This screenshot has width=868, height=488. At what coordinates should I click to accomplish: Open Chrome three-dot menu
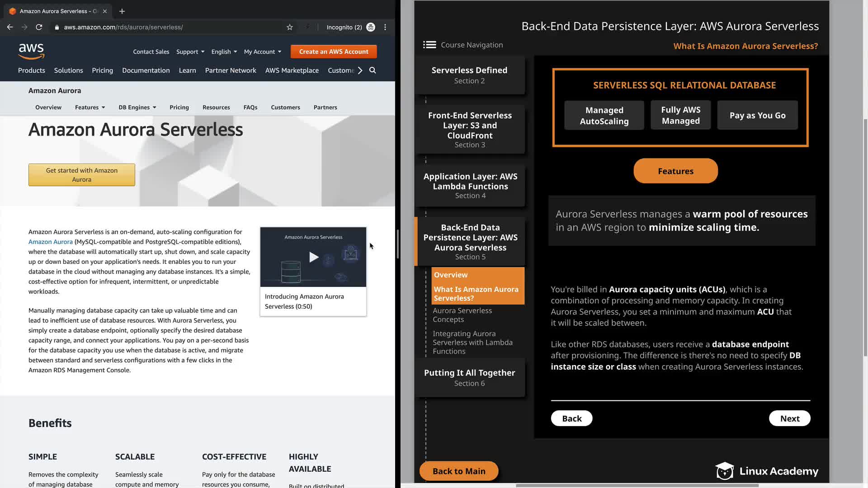(x=385, y=27)
